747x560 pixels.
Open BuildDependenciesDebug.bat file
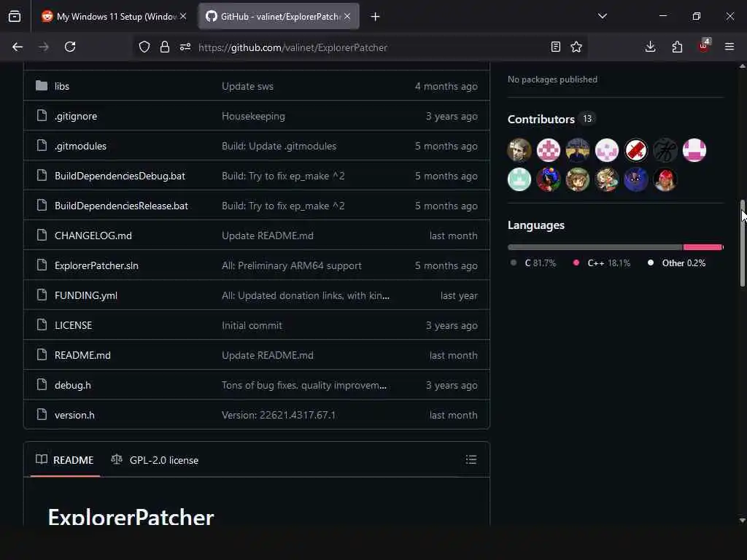point(120,176)
